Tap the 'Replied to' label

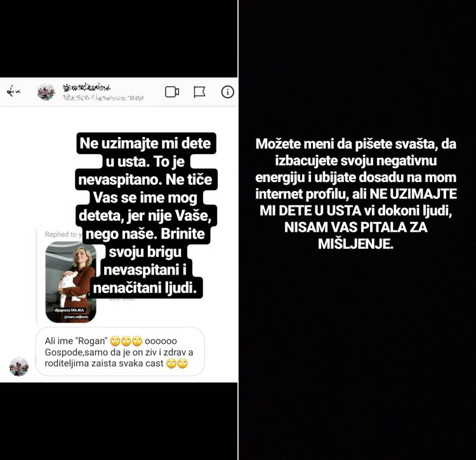[63, 234]
